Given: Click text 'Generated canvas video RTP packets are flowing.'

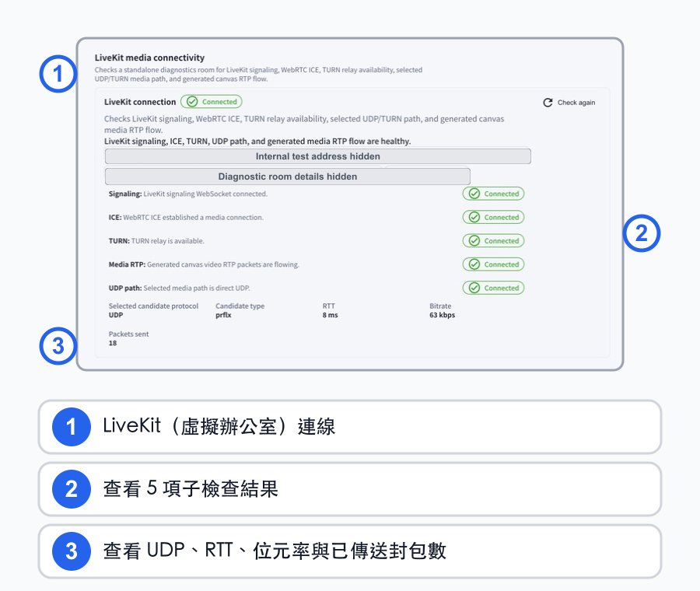Looking at the screenshot, I should tap(223, 264).
